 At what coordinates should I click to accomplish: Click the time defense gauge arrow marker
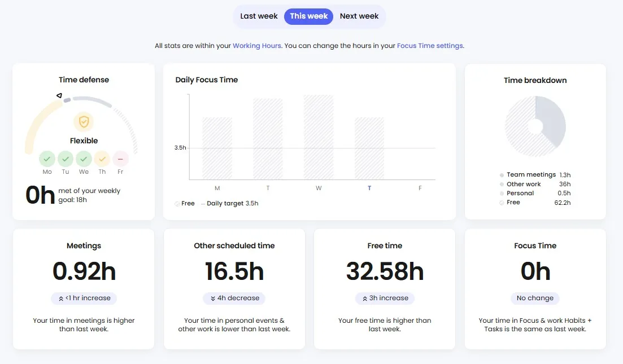[59, 95]
